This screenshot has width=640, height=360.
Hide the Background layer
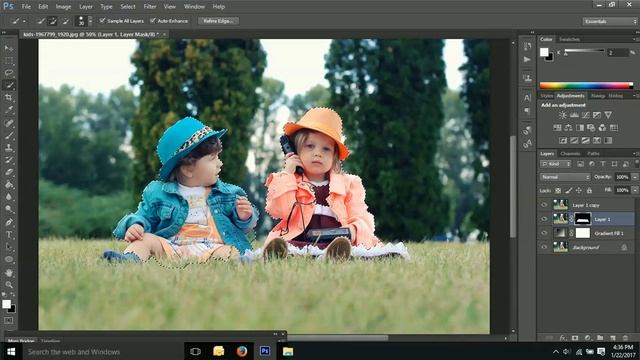tap(544, 247)
